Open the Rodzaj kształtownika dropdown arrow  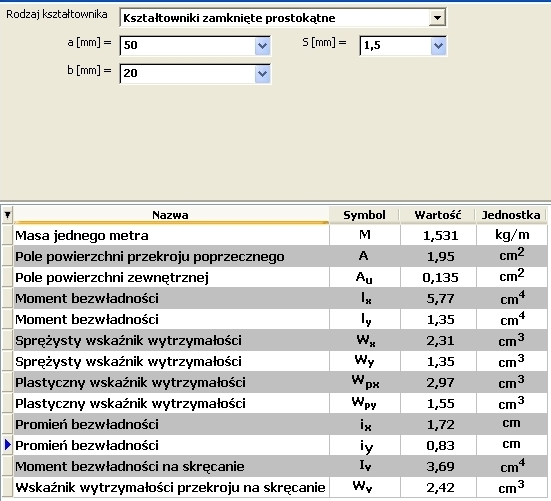437,17
